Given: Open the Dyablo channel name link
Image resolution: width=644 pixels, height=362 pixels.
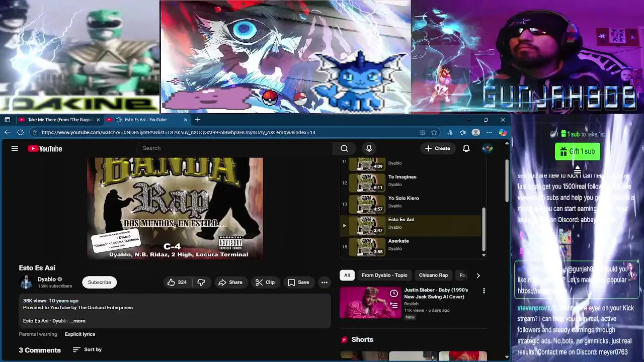Looking at the screenshot, I should tap(47, 279).
